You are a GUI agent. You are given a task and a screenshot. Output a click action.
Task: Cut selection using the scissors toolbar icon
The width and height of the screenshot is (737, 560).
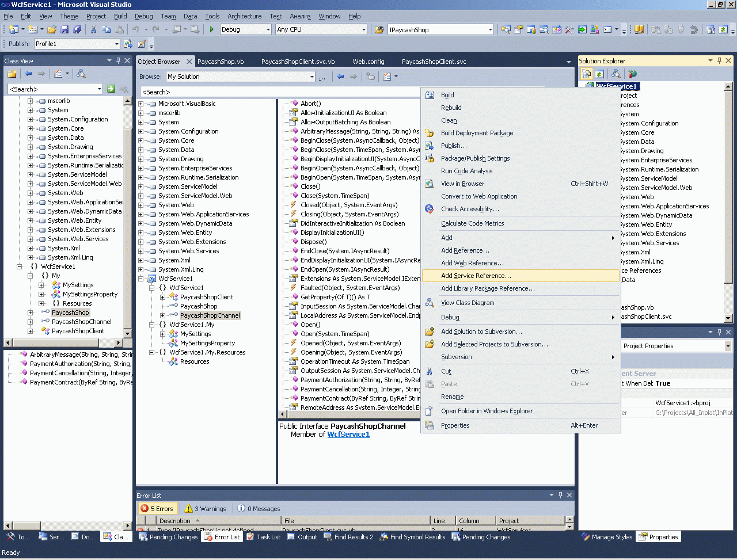[93, 29]
